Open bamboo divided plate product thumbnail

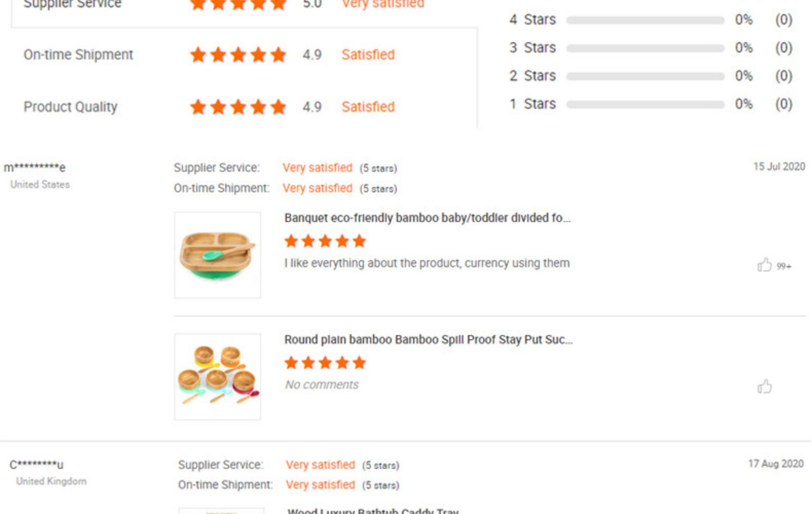[x=217, y=255]
